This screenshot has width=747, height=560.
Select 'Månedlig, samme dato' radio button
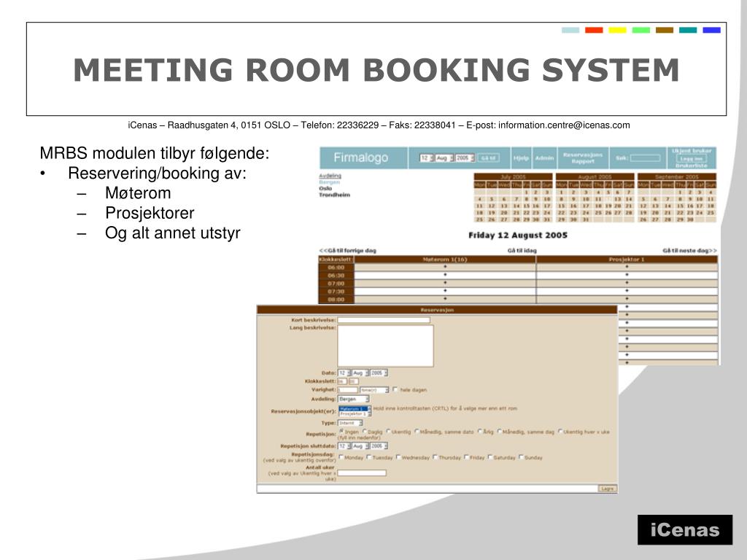417,432
